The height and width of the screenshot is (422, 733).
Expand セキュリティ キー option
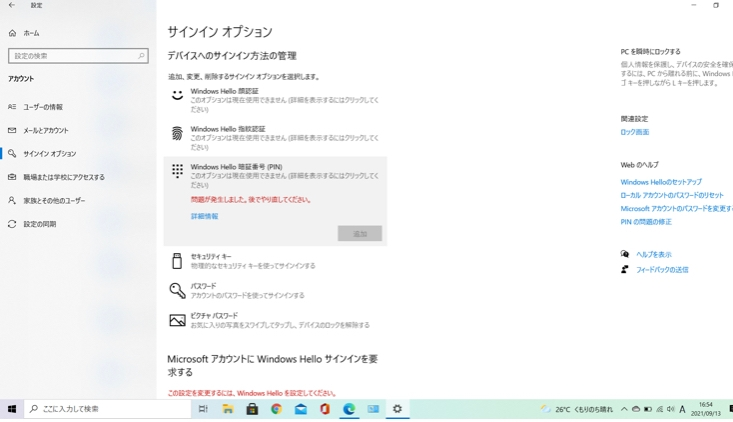pos(275,261)
